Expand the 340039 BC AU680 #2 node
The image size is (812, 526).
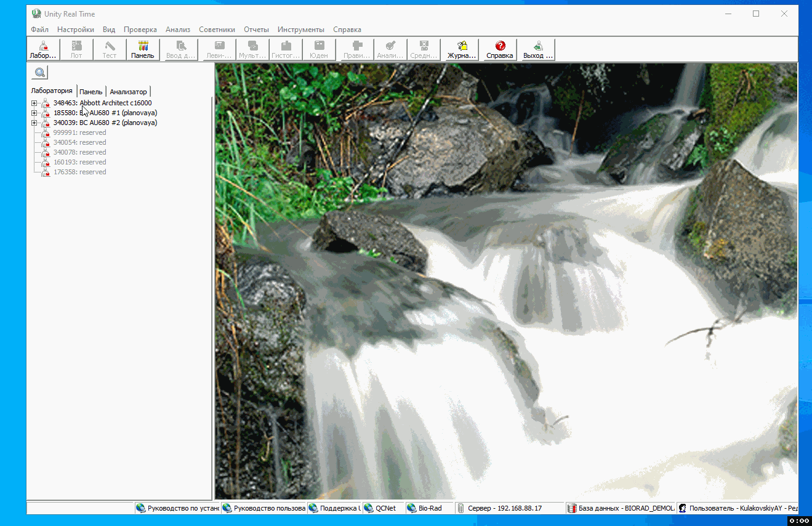(34, 123)
